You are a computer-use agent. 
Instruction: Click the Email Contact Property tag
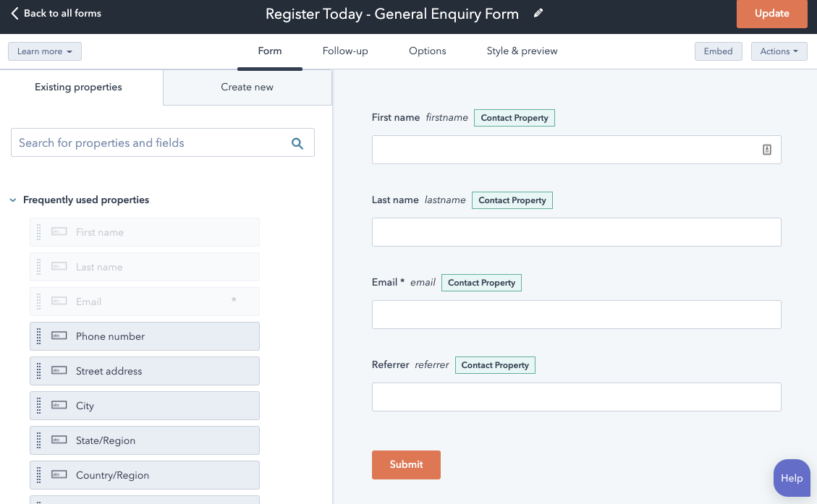(481, 282)
